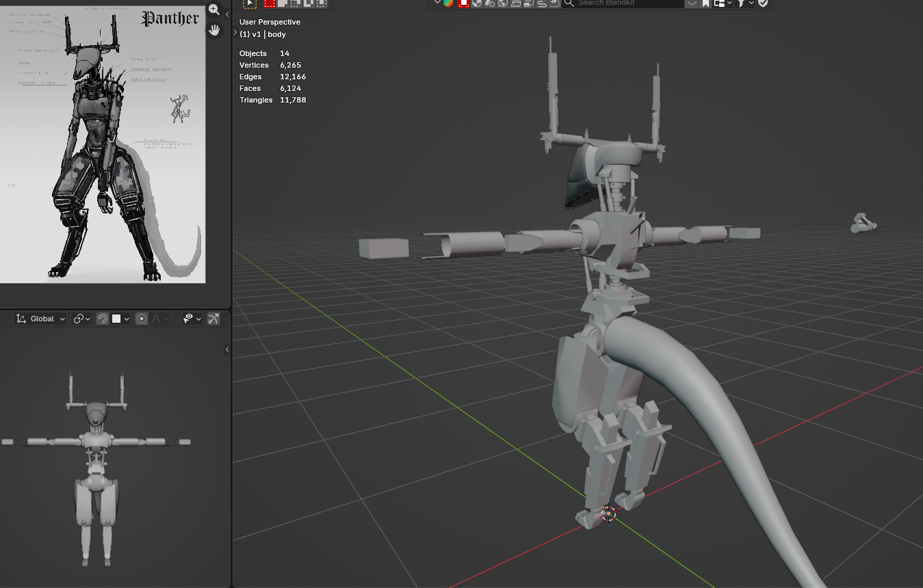Expand the 3D viewport toolbar arrow beside v1 | body
The image size is (923, 588).
click(x=235, y=33)
